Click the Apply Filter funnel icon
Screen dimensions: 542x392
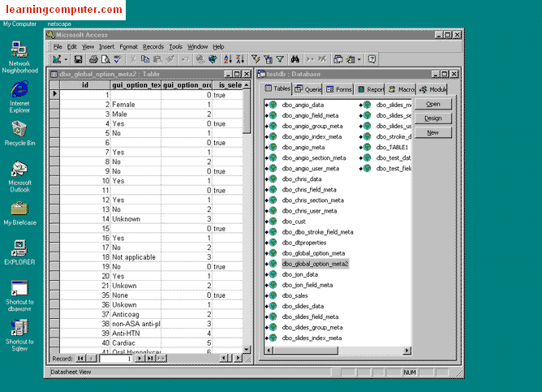[x=280, y=59]
